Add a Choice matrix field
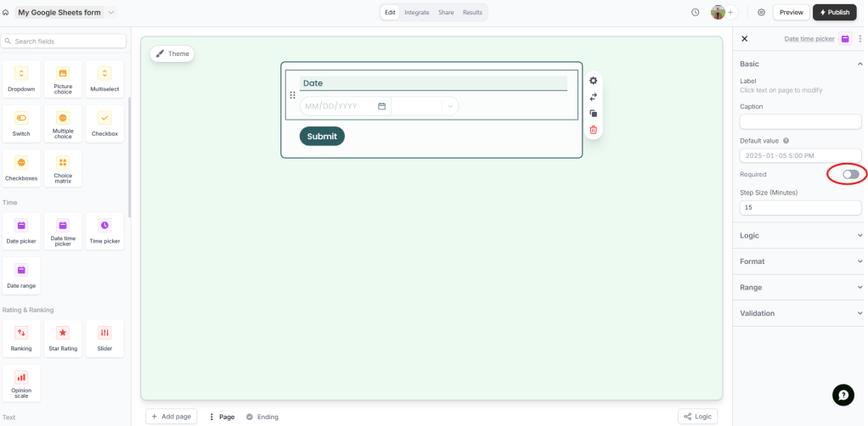The image size is (868, 426). point(63,168)
